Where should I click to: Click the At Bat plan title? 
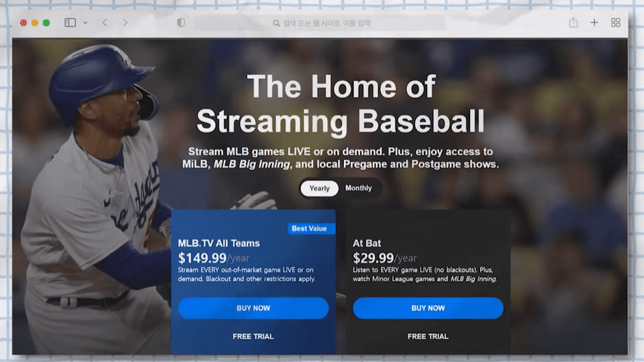(x=367, y=243)
